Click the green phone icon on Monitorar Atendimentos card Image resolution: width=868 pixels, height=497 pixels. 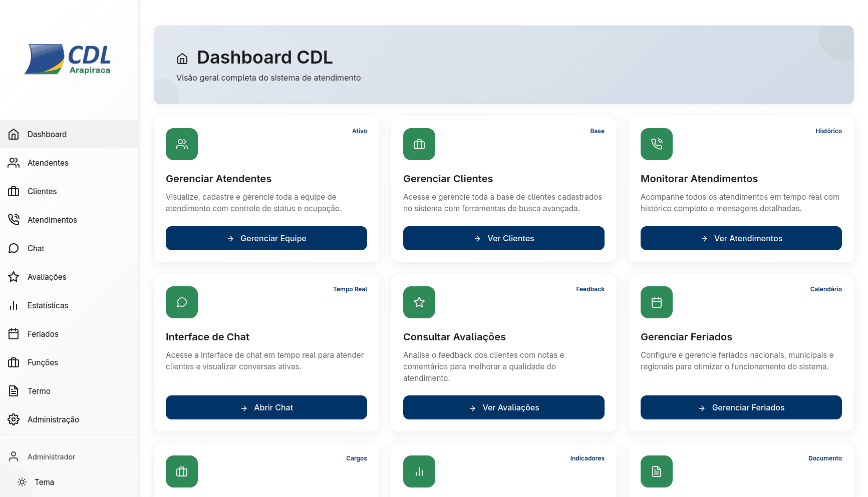point(657,144)
